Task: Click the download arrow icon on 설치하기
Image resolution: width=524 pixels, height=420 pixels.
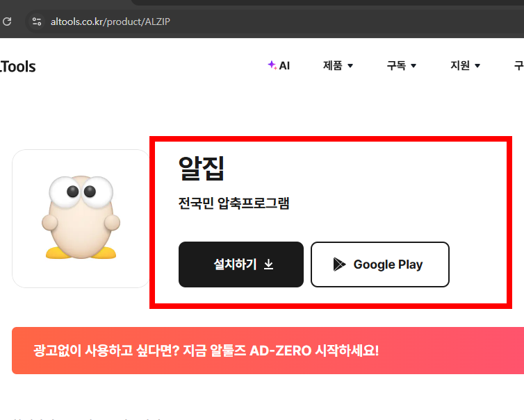Action: coord(269,264)
